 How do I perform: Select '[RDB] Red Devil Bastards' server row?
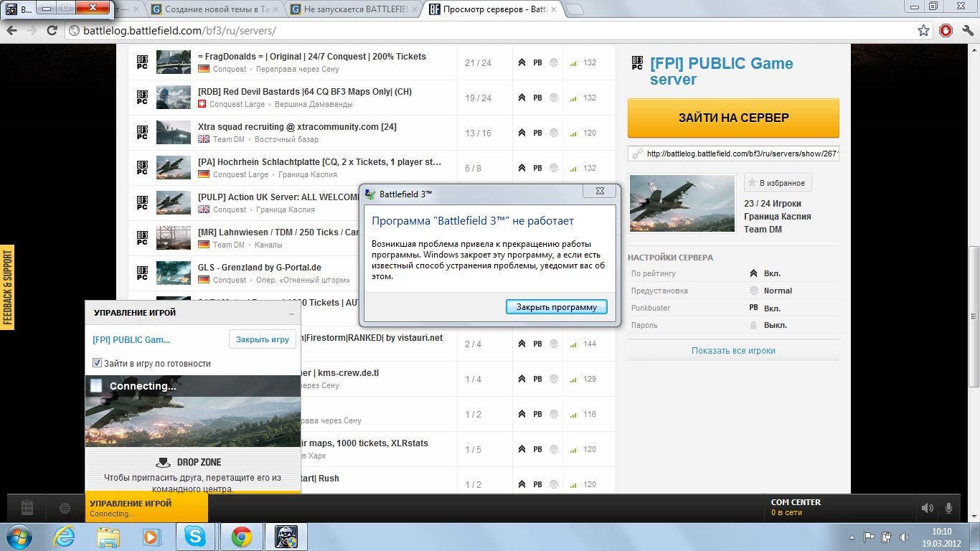[x=372, y=98]
